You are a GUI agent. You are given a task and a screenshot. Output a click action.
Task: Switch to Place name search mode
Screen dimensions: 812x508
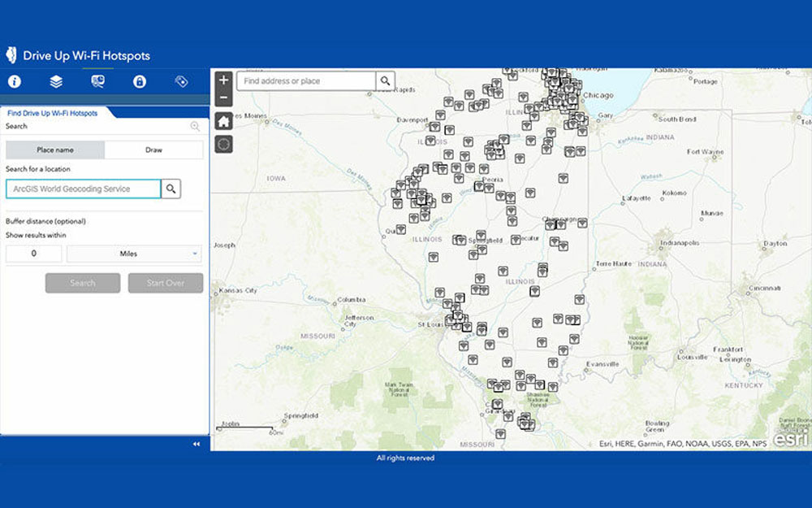55,150
